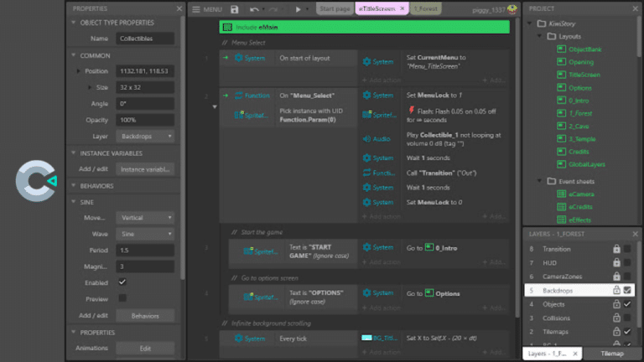Switch to the Start page tab

point(335,8)
